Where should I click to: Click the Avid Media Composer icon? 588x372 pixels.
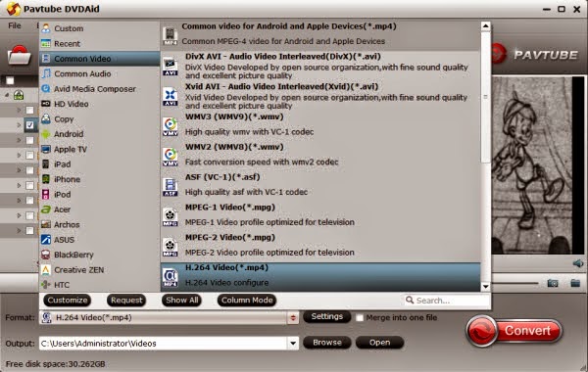coord(46,88)
